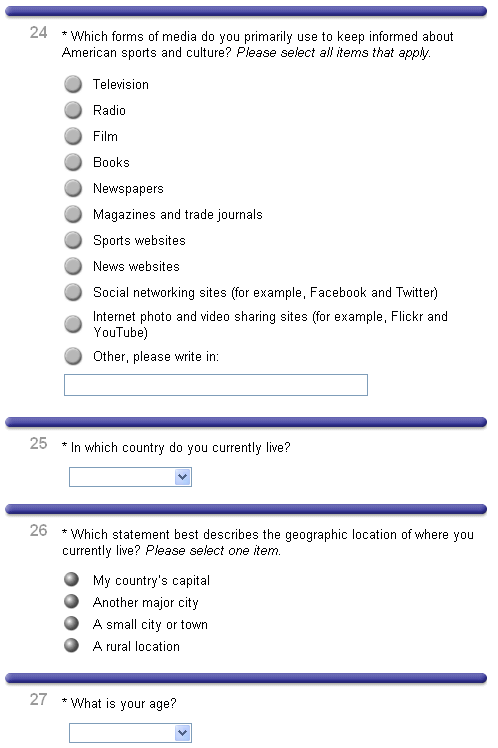Open the country of residence dropdown
498x748 pixels.
[x=130, y=477]
